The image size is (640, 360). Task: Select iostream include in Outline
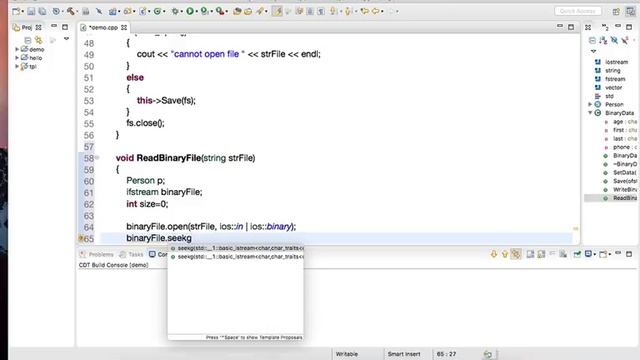point(616,62)
